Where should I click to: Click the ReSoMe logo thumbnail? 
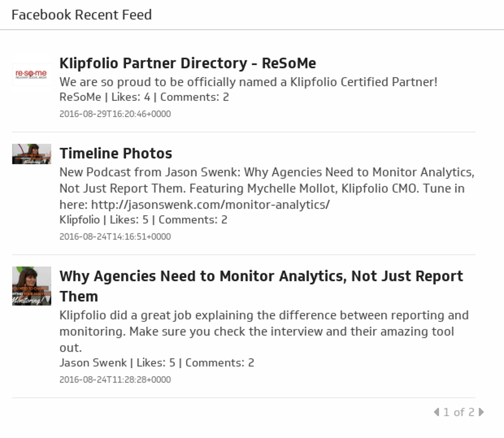click(31, 74)
